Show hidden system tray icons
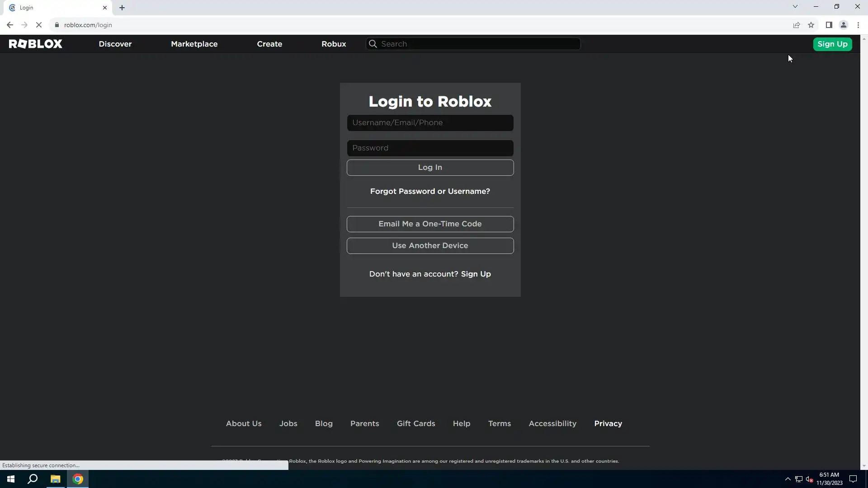This screenshot has height=488, width=868. point(788,479)
